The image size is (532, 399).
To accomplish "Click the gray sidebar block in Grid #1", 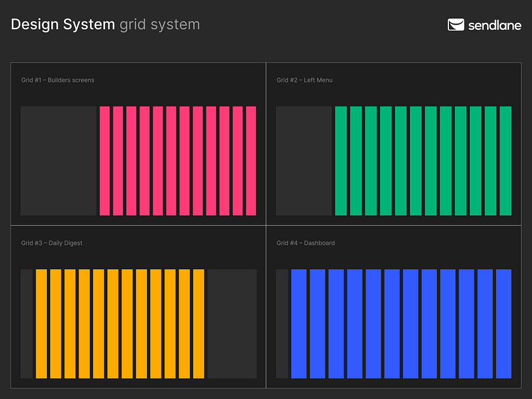I will [58, 160].
